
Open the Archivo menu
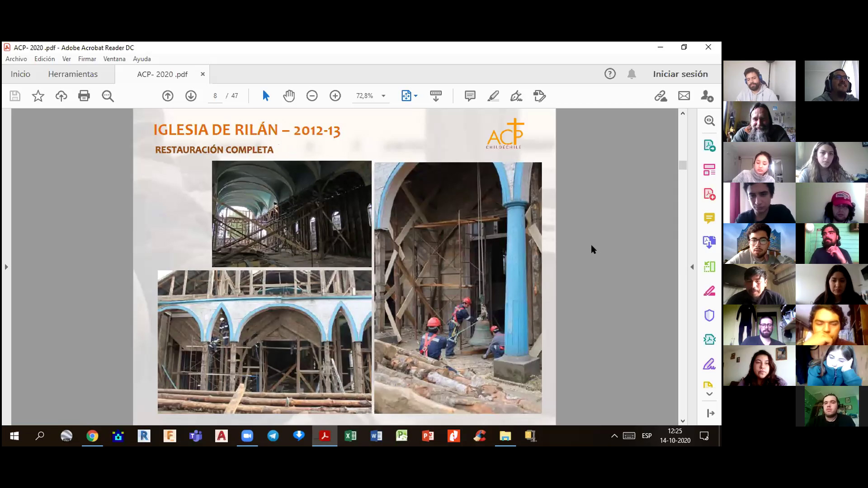16,59
